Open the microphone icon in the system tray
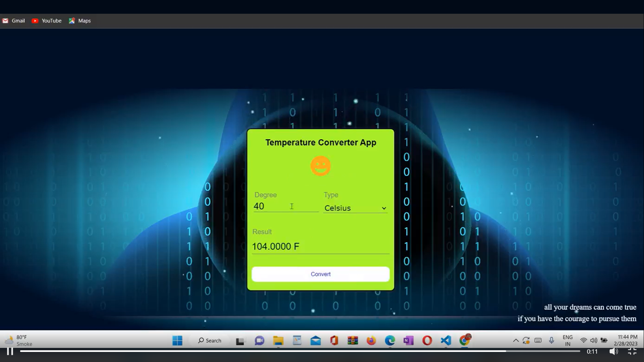The width and height of the screenshot is (644, 362). pyautogui.click(x=552, y=340)
